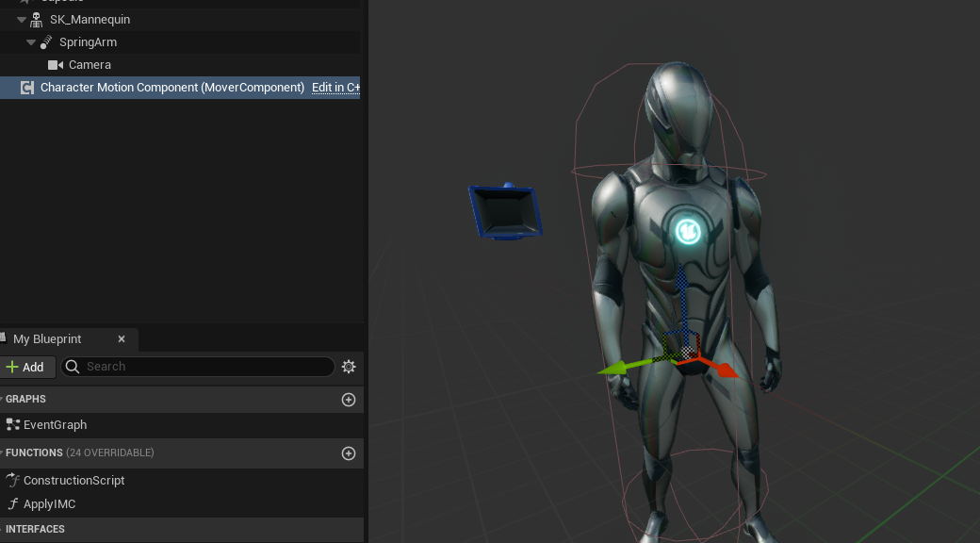Click the ApplyIMC function icon

[x=13, y=503]
